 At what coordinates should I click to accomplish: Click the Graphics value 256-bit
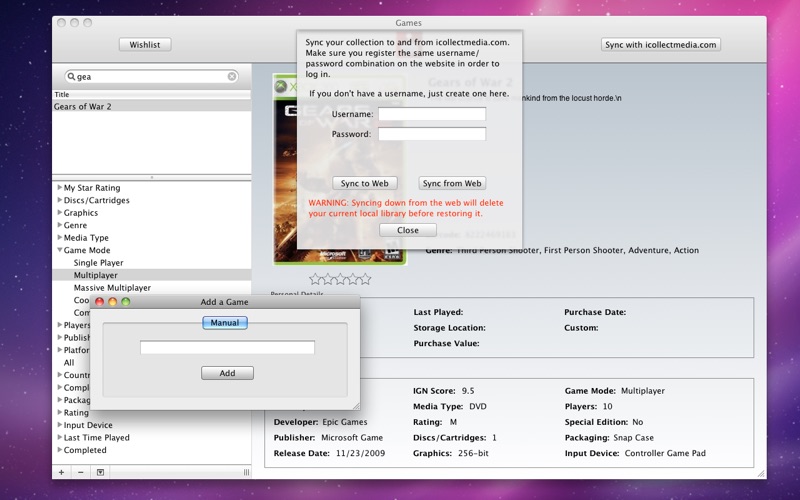473,453
